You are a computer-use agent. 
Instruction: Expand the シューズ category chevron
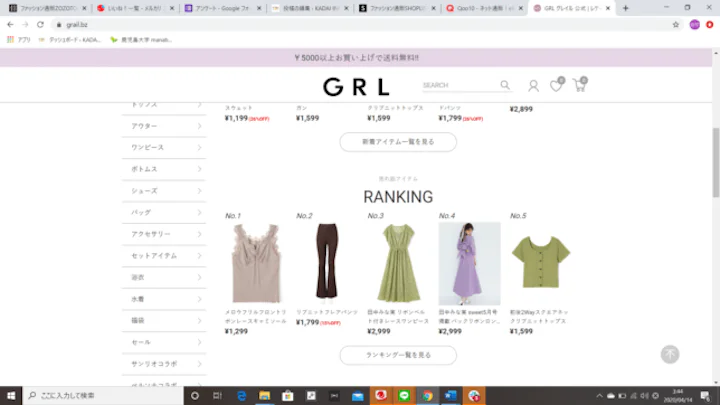point(199,191)
